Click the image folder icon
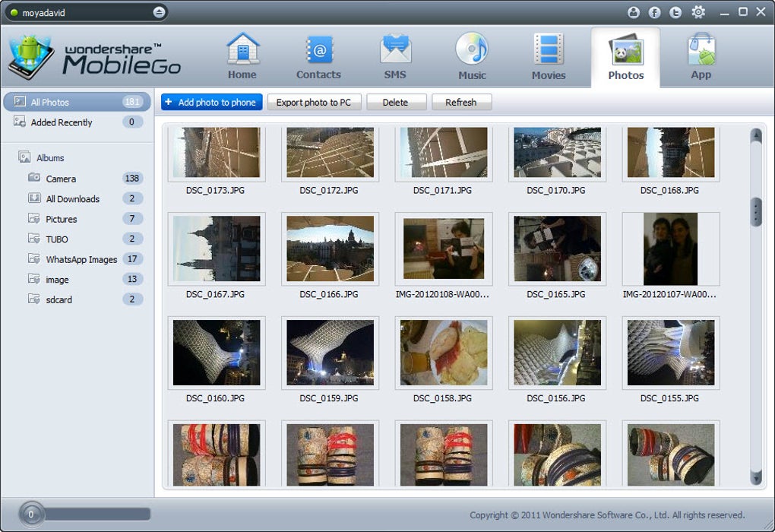The width and height of the screenshot is (775, 532). [34, 280]
